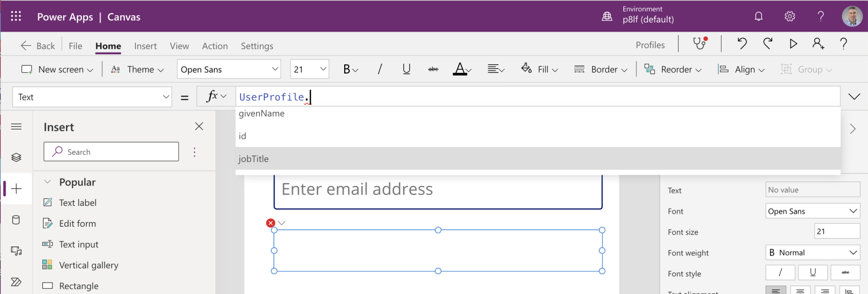Open the File menu
Viewport: 868px width, 294px height.
click(75, 46)
